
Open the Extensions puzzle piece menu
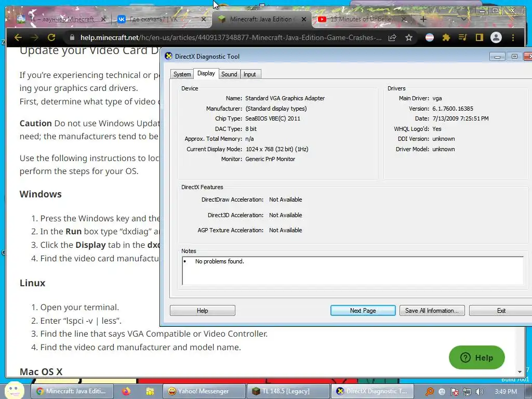[x=446, y=37]
